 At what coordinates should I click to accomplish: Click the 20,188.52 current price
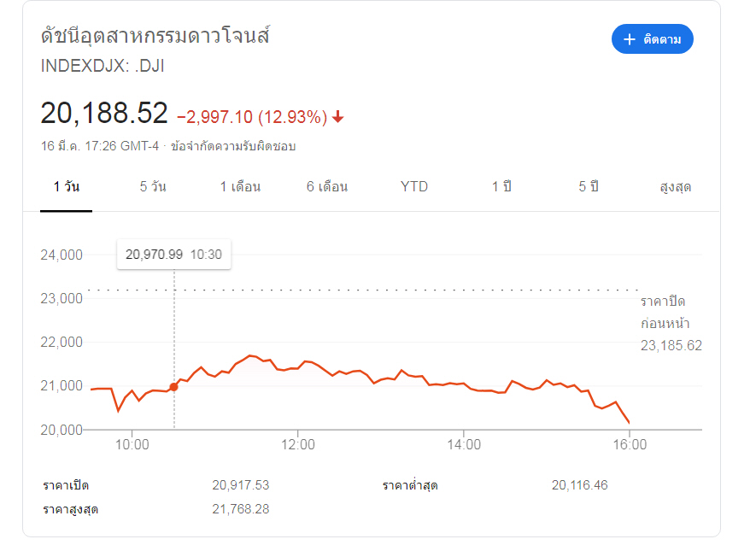tap(103, 113)
